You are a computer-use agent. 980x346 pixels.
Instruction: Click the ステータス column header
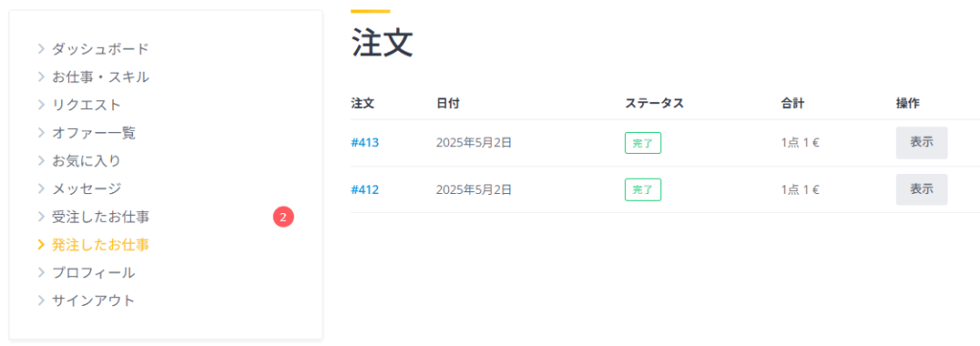coord(655,103)
